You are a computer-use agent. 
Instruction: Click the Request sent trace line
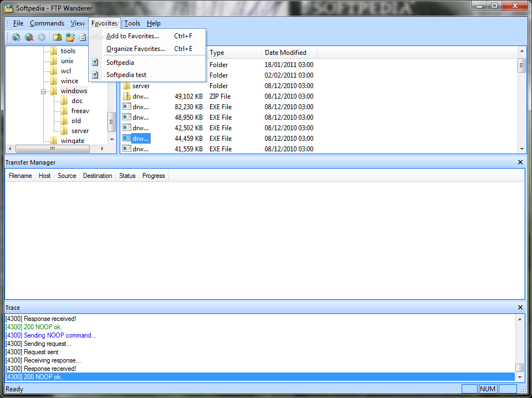[x=32, y=352]
